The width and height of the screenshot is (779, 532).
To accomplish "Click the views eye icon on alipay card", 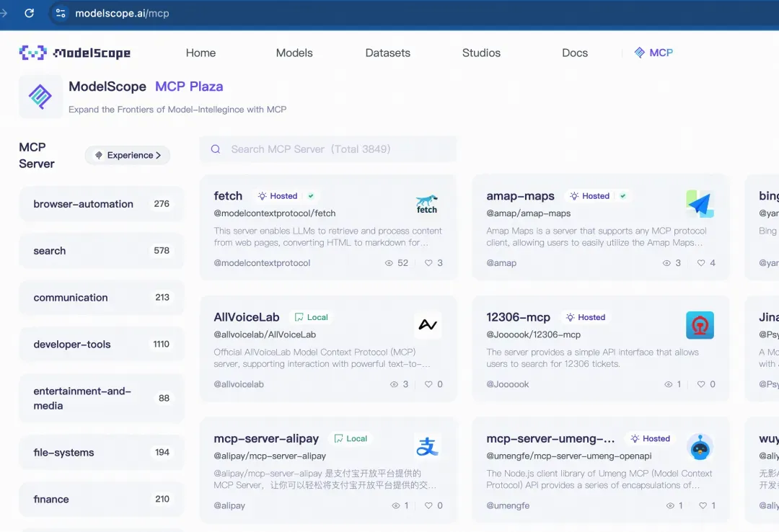I will tap(396, 505).
